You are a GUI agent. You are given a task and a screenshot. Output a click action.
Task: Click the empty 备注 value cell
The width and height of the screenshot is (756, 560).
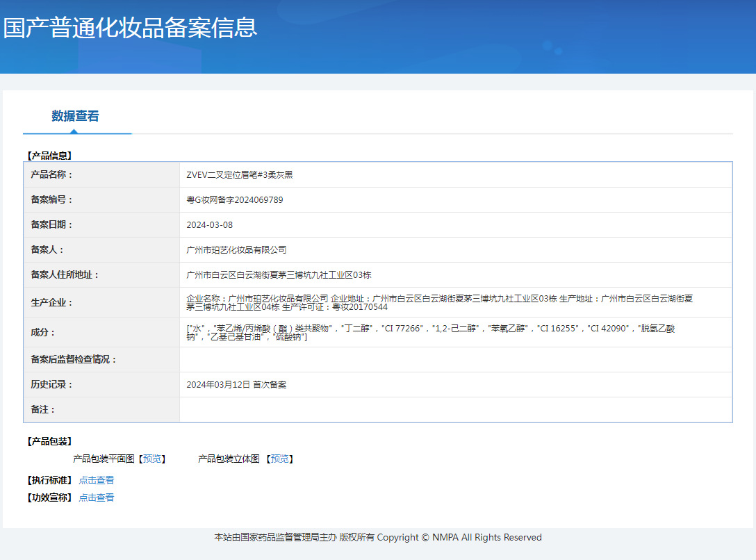455,409
